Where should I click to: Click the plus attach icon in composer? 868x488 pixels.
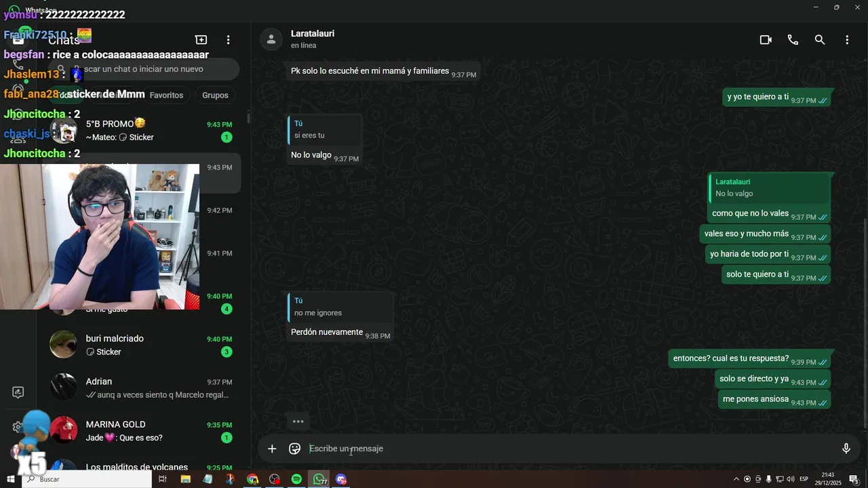coord(272,449)
